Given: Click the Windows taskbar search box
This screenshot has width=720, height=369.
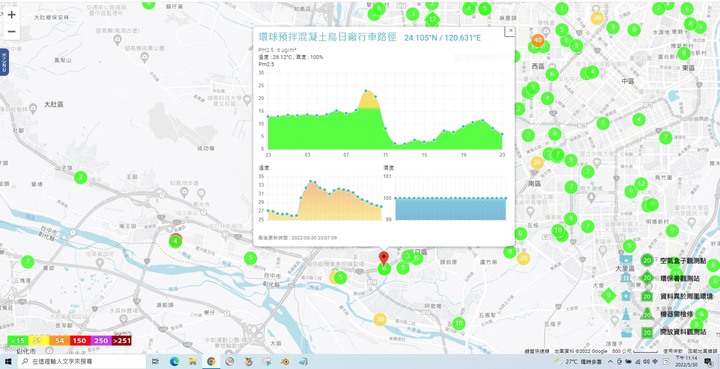Looking at the screenshot, I should (82, 362).
